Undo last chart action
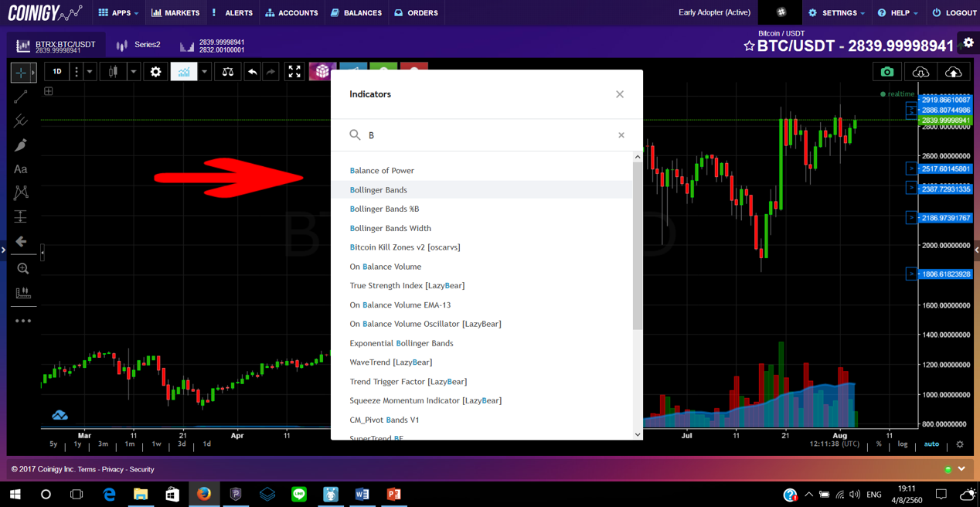980x507 pixels. pos(252,72)
